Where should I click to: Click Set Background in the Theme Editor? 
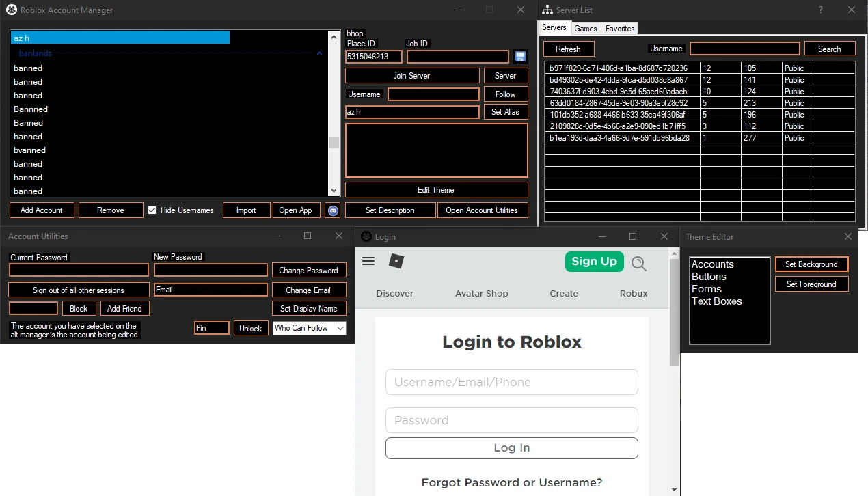[x=811, y=264]
